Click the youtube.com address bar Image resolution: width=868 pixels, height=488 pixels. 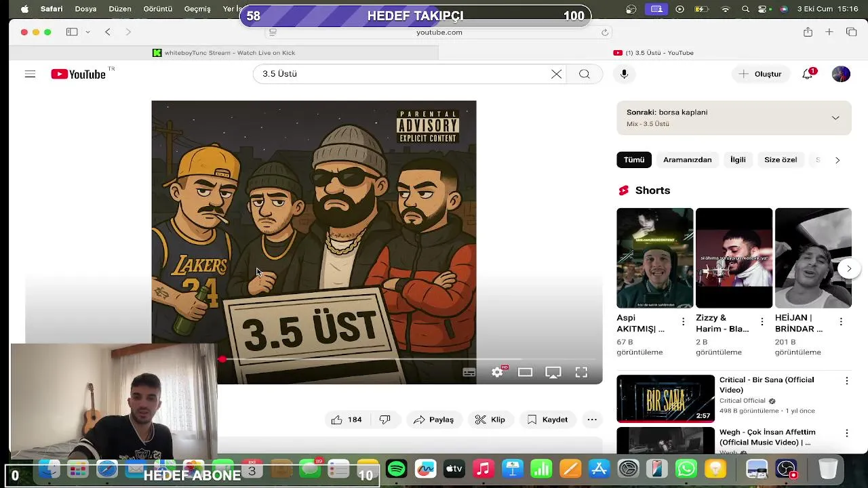439,32
